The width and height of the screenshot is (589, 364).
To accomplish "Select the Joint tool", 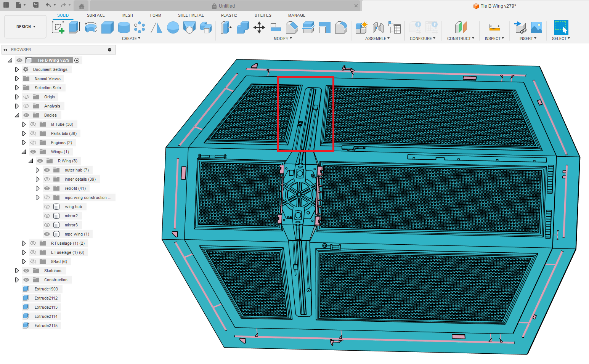I will coord(378,27).
